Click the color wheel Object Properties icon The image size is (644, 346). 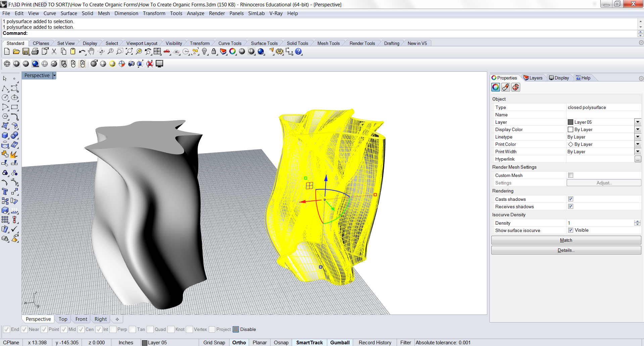click(233, 52)
